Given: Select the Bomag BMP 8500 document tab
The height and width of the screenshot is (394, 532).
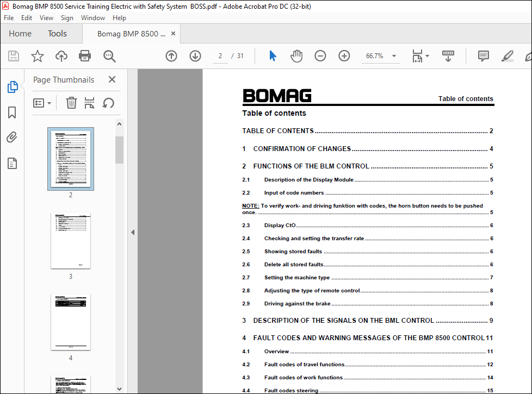Looking at the screenshot, I should pos(131,34).
